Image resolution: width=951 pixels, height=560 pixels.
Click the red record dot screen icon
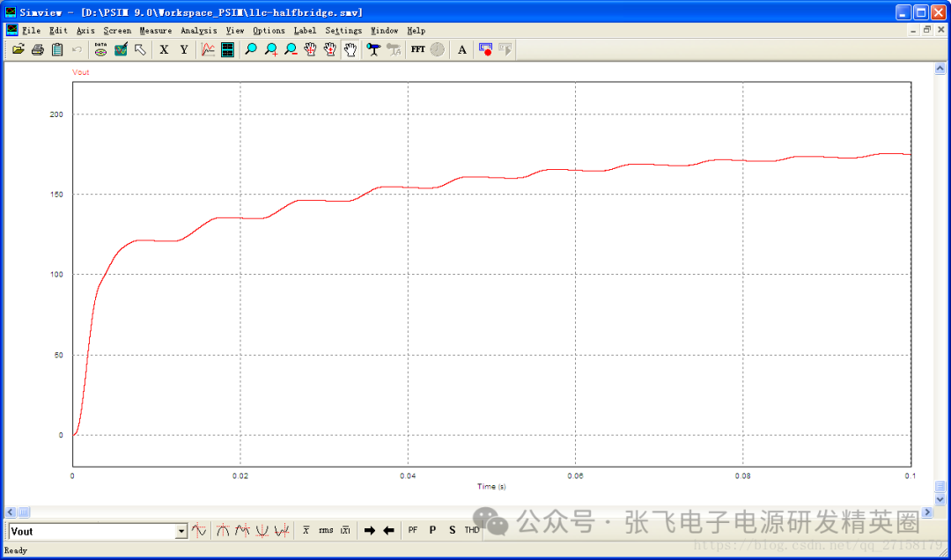pos(485,50)
